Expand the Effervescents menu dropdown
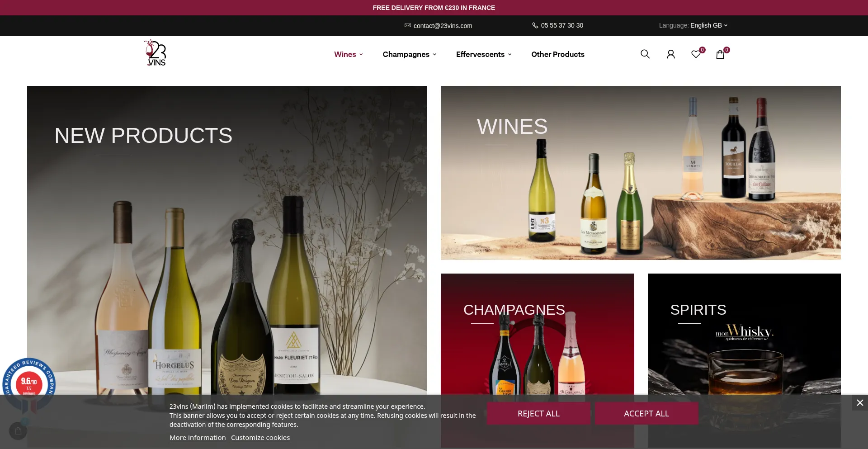 point(484,54)
